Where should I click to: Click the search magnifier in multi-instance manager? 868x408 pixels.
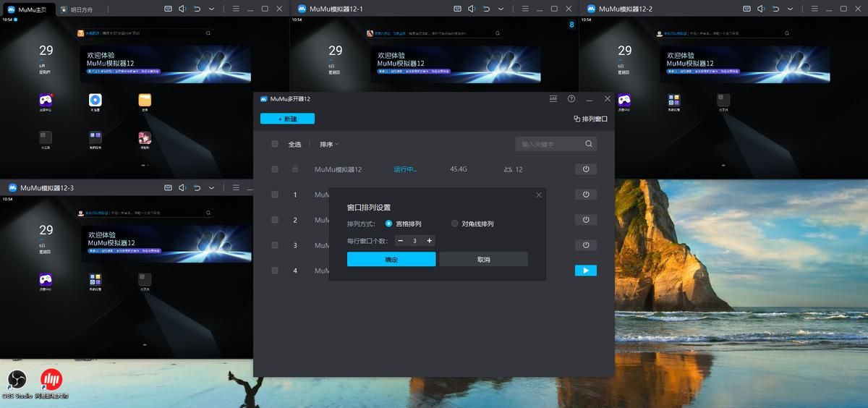click(x=590, y=144)
